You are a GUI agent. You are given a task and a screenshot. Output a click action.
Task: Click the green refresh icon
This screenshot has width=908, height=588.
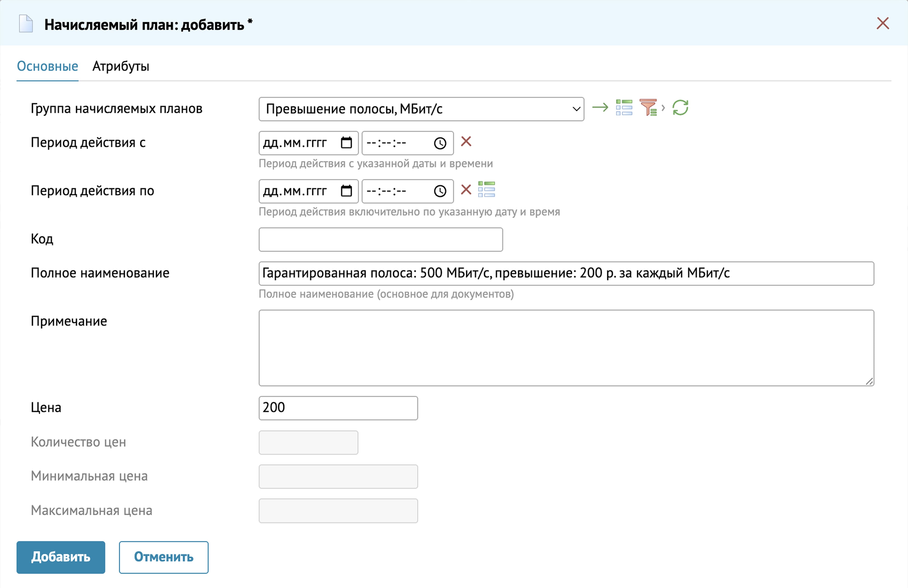[680, 108]
